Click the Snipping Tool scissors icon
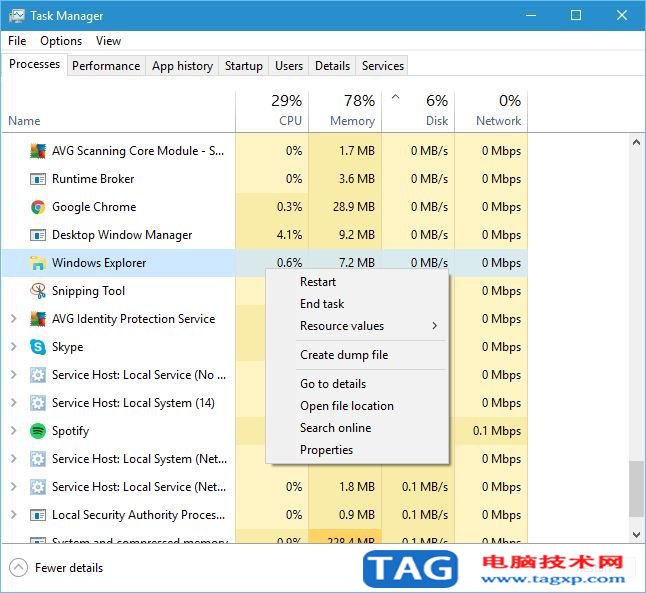646x593 pixels. tap(38, 291)
